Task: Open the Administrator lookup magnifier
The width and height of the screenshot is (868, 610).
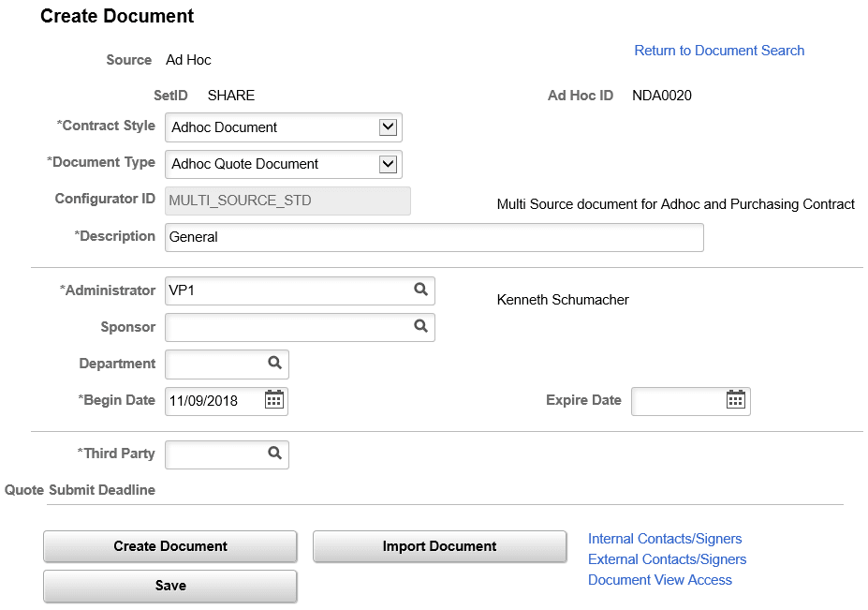Action: (421, 290)
